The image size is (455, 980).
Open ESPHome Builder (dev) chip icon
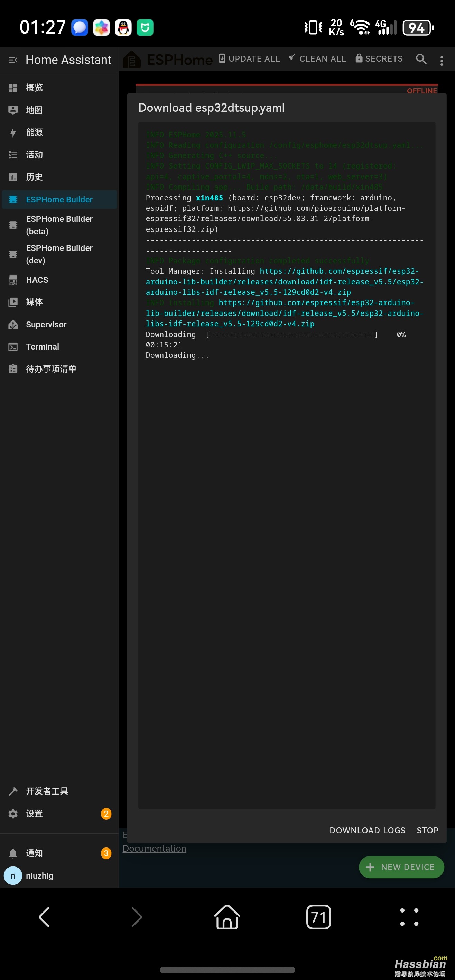13,254
